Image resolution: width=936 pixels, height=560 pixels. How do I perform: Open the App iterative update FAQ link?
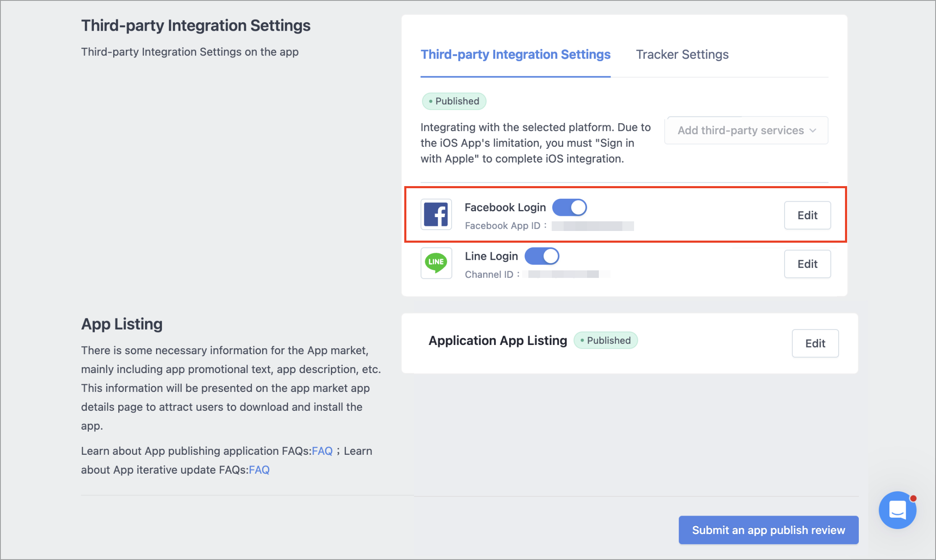(x=259, y=470)
